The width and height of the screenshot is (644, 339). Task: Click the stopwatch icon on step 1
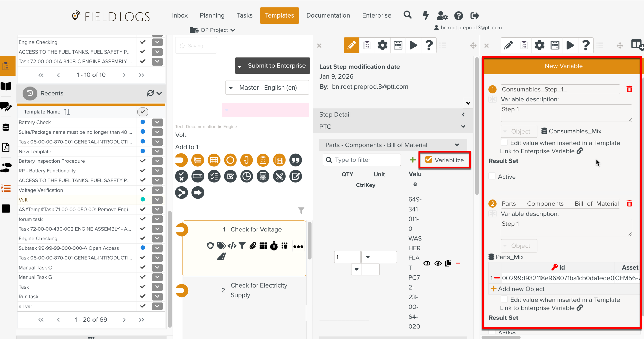274,246
